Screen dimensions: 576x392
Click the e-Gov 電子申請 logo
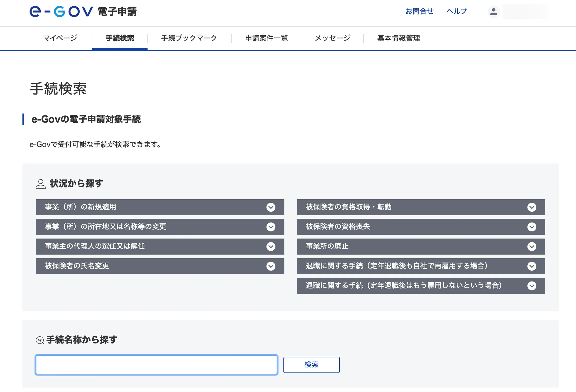[83, 12]
